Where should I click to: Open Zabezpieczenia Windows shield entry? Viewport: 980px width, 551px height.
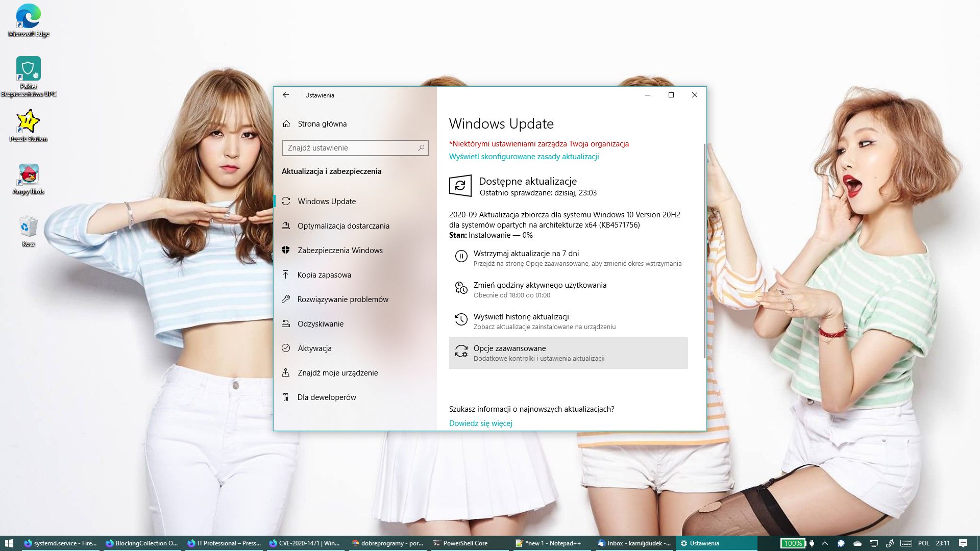click(340, 251)
